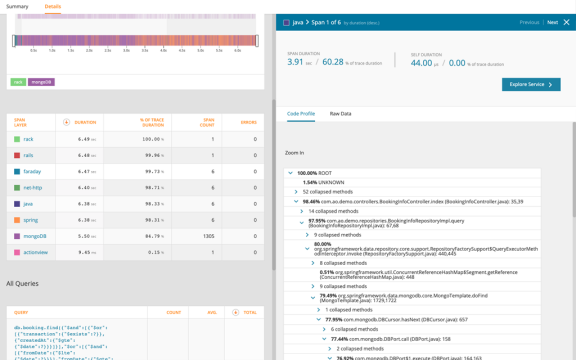Click the faraday layer blue square icon

tap(17, 172)
